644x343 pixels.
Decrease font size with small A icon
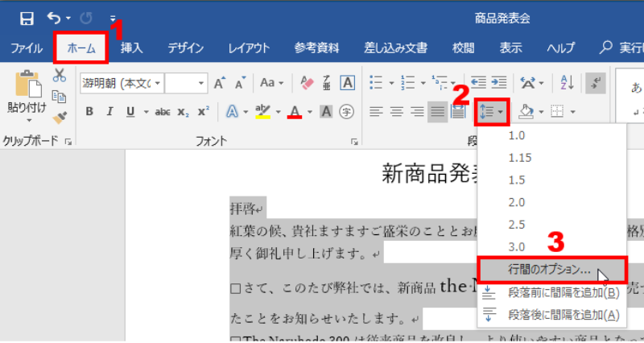coord(240,83)
